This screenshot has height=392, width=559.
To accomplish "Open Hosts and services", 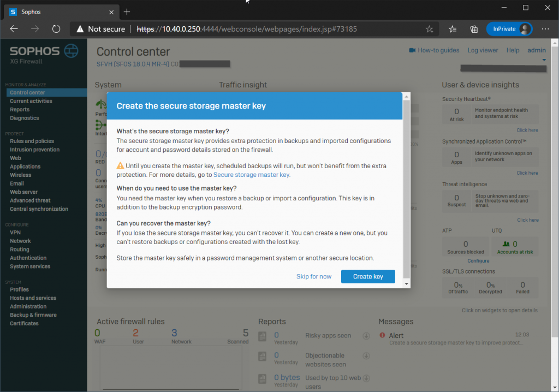I will [33, 298].
